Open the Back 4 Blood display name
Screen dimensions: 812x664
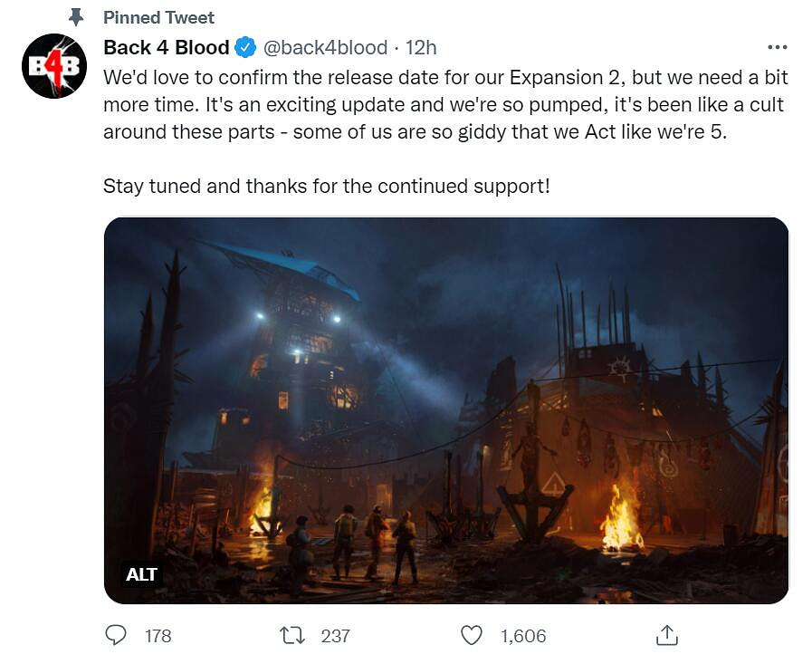(x=167, y=47)
